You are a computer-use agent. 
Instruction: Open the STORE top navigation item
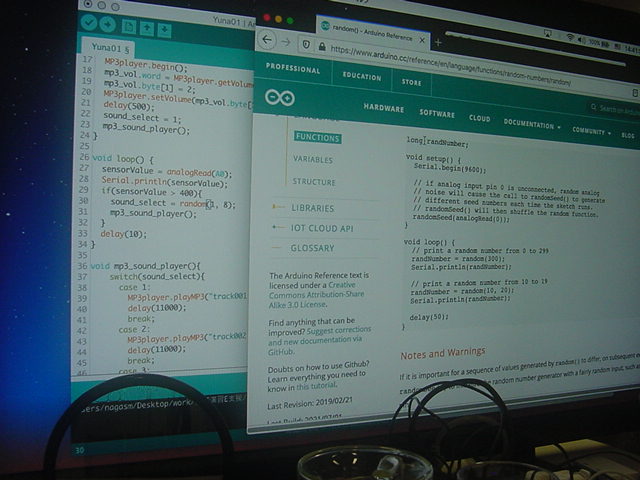(411, 82)
